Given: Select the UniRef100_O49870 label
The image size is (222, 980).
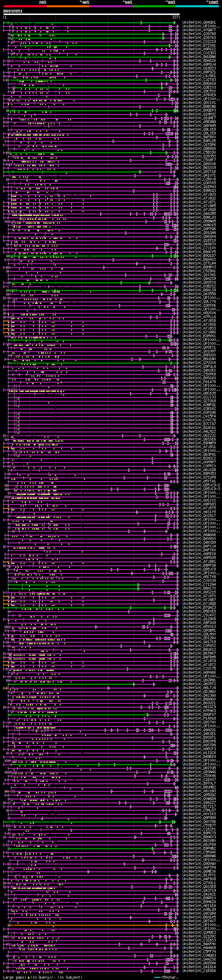Looking at the screenshot, I should 199,244.
